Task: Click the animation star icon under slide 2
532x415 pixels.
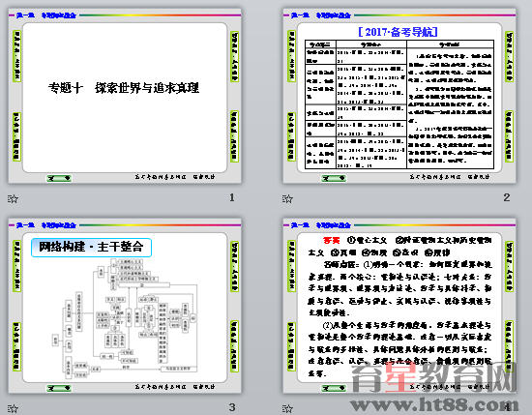Action: (x=287, y=198)
